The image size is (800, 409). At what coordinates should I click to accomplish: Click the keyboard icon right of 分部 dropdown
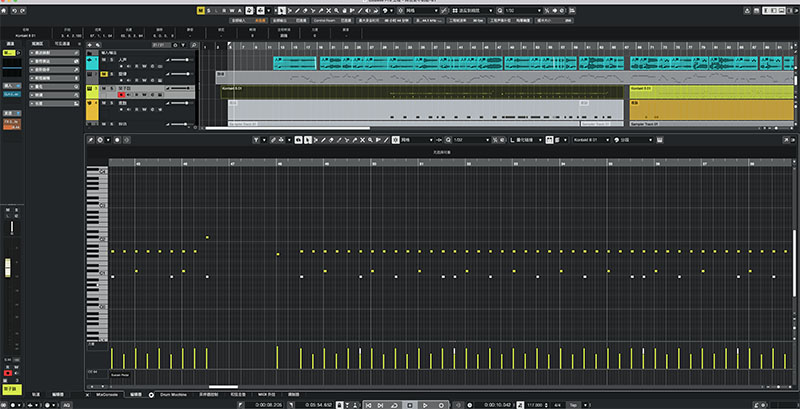pyautogui.click(x=660, y=140)
